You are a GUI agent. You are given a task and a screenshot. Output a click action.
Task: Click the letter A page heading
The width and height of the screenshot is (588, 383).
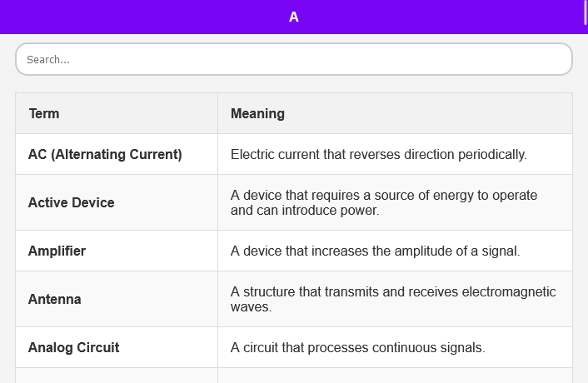tap(293, 17)
